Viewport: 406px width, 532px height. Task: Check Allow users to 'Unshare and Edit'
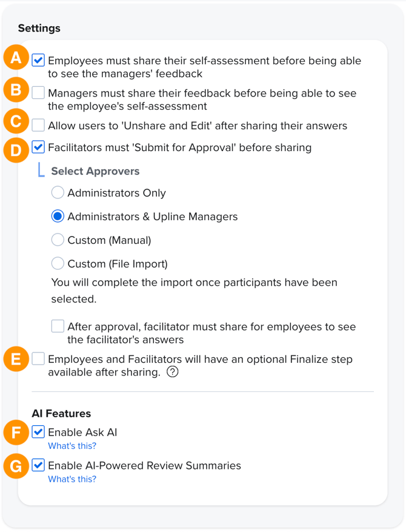tap(38, 126)
